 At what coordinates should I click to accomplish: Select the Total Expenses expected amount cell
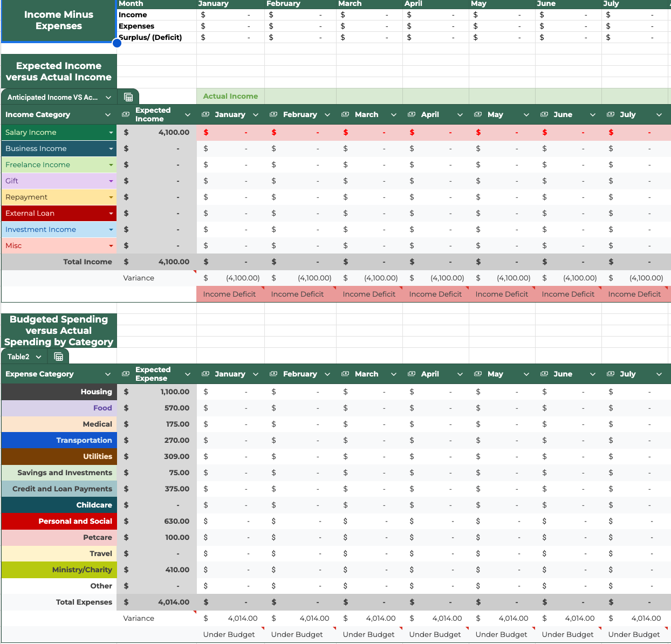pos(156,602)
